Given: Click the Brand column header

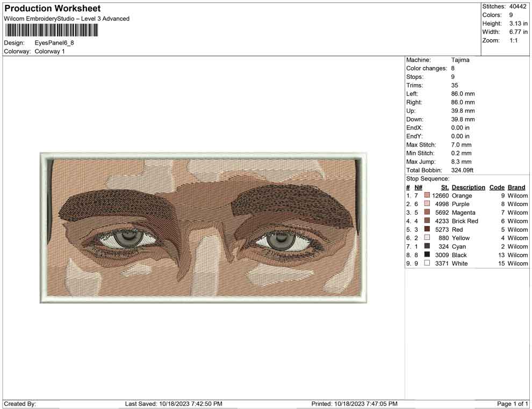Looking at the screenshot, I should 516,187.
